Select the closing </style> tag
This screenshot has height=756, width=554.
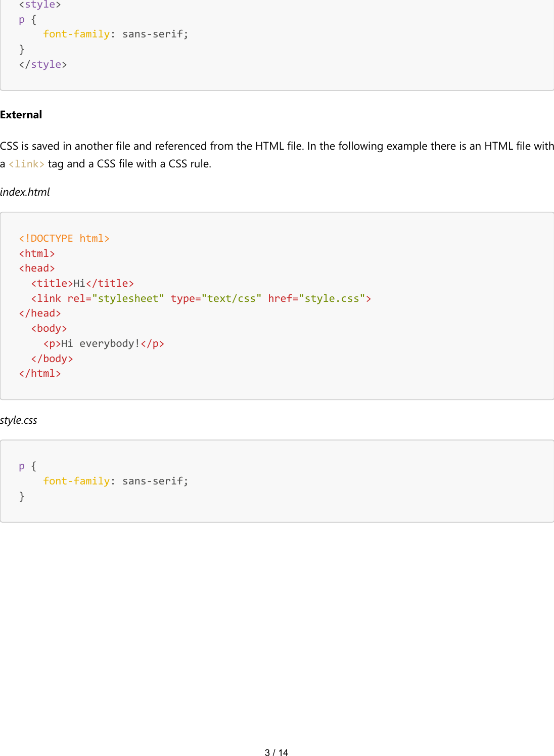(42, 64)
